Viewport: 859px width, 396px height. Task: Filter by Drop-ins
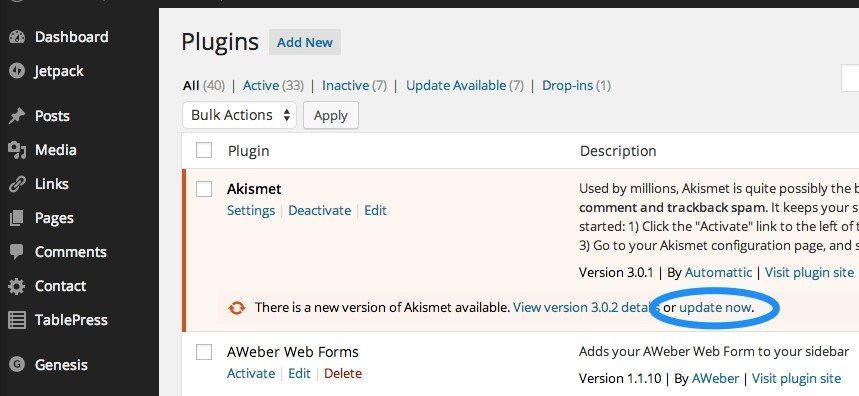(x=576, y=85)
